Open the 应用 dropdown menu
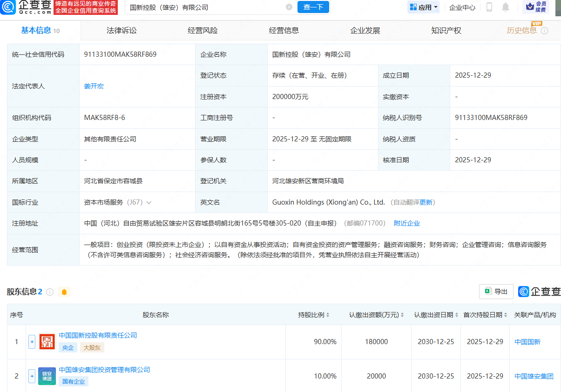The height and width of the screenshot is (392, 561). [x=423, y=7]
